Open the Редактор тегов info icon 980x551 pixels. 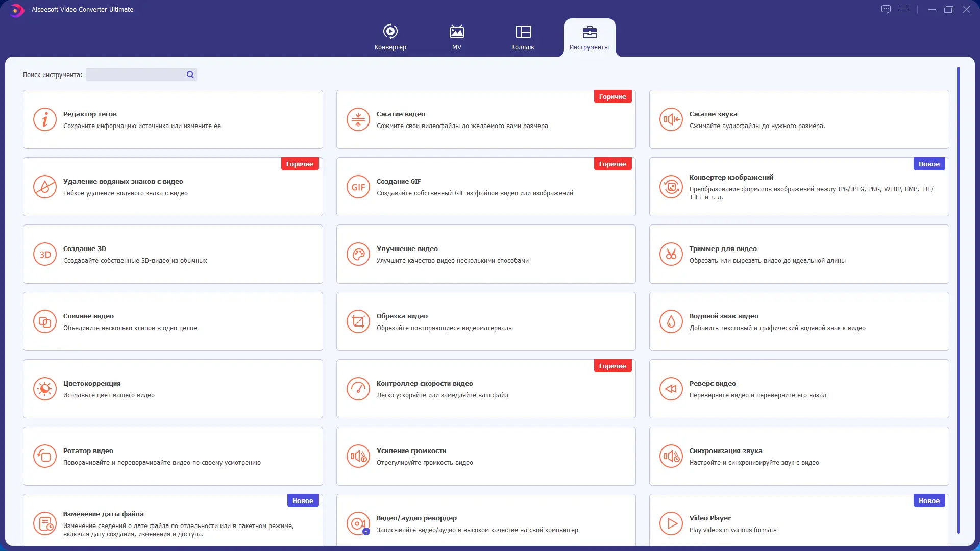coord(45,120)
